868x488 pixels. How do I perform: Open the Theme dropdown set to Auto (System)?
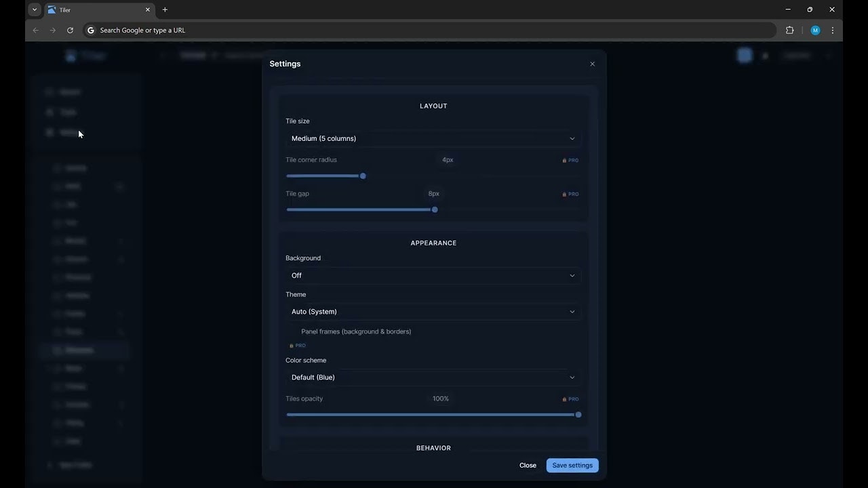pyautogui.click(x=433, y=311)
